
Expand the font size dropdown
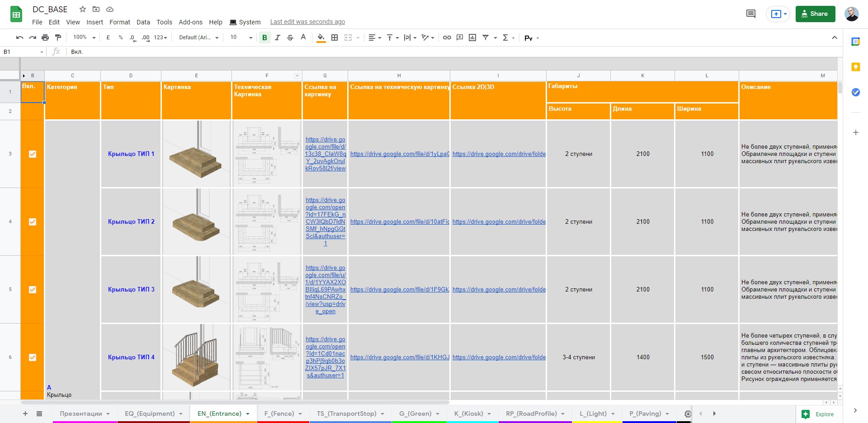pos(251,38)
